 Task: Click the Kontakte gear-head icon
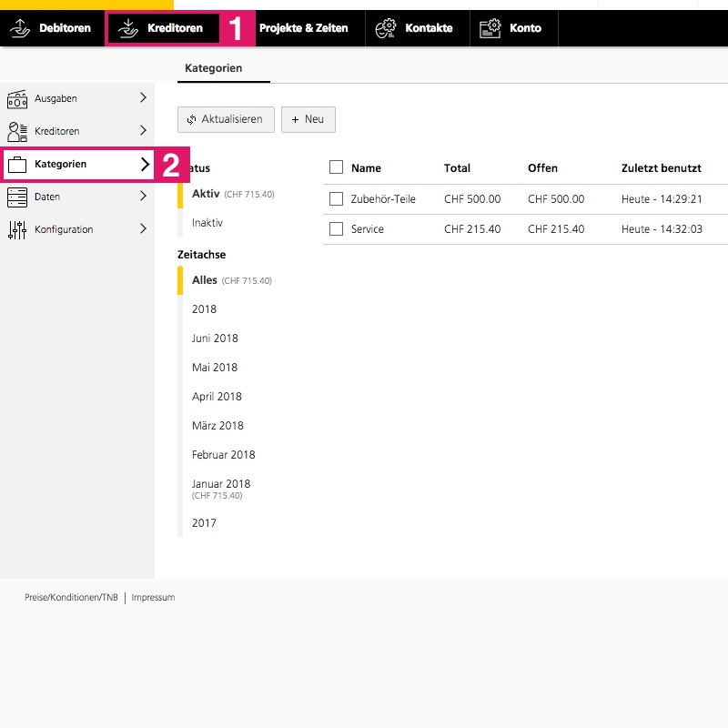tap(386, 28)
